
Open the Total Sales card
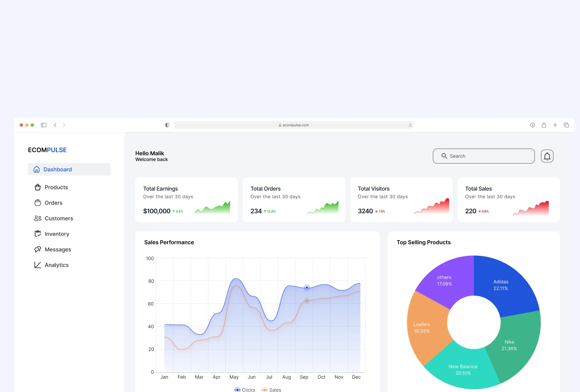click(x=509, y=200)
